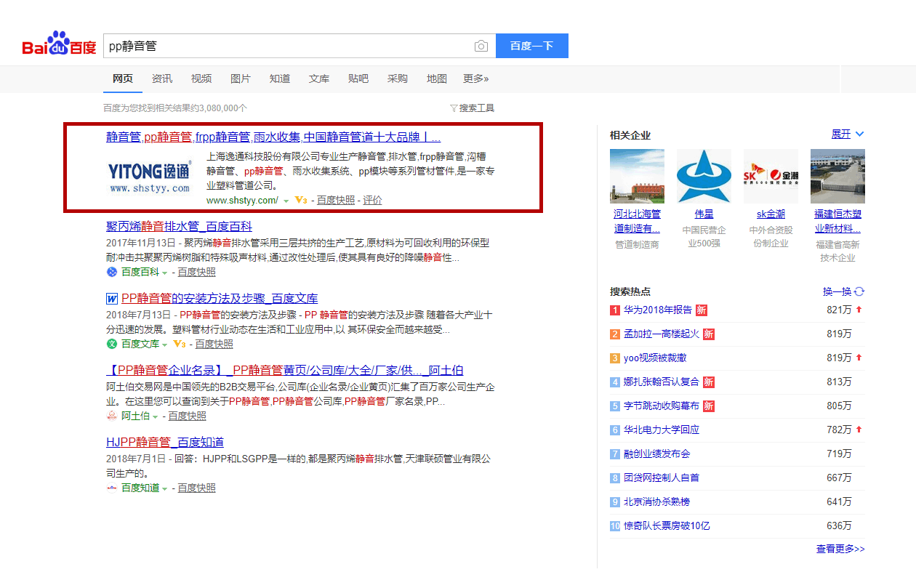Switch to the 资讯 tab
The width and height of the screenshot is (916, 588).
(x=162, y=78)
